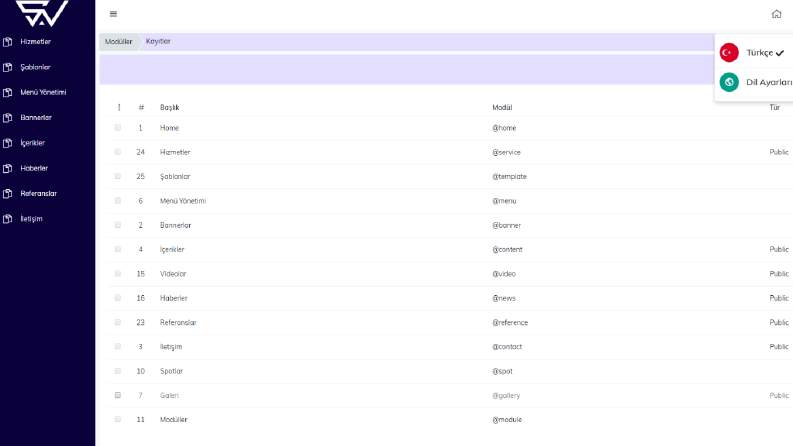Click the Modüller breadcrumb
The height and width of the screenshot is (446, 793).
(x=118, y=41)
